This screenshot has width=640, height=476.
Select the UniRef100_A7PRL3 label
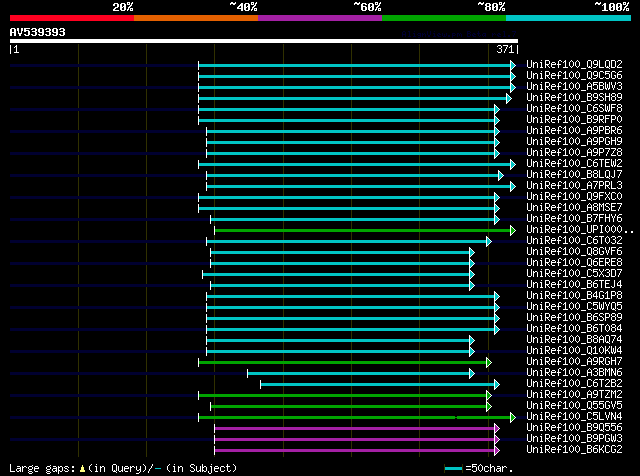pyautogui.click(x=574, y=186)
